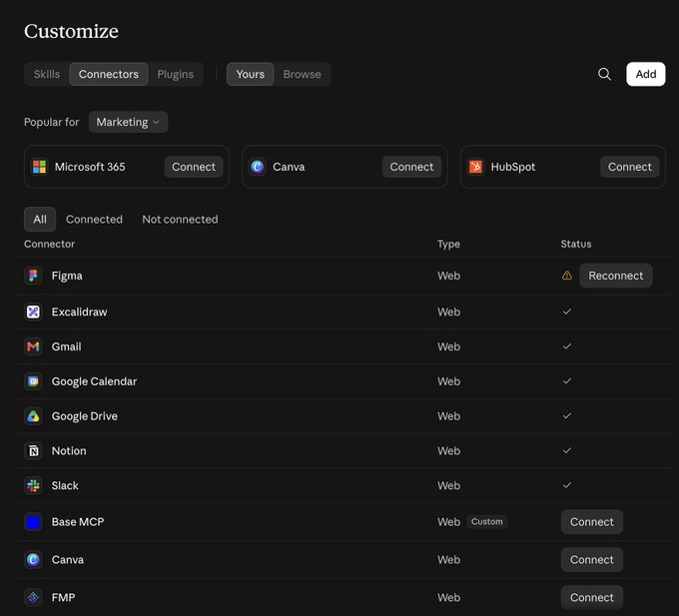Switch to the Browse tab
Viewport: 679px width, 616px height.
coord(303,74)
